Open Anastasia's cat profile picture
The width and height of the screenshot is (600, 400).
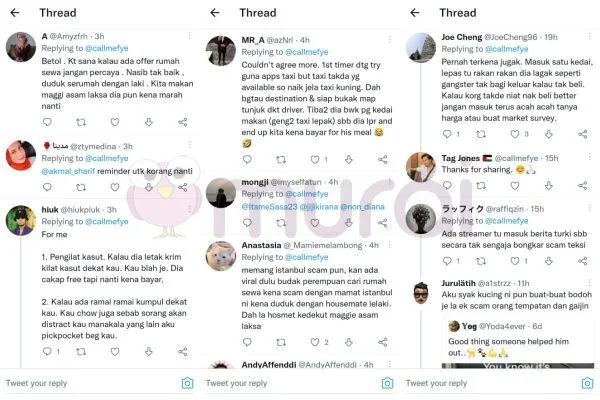pyautogui.click(x=221, y=256)
